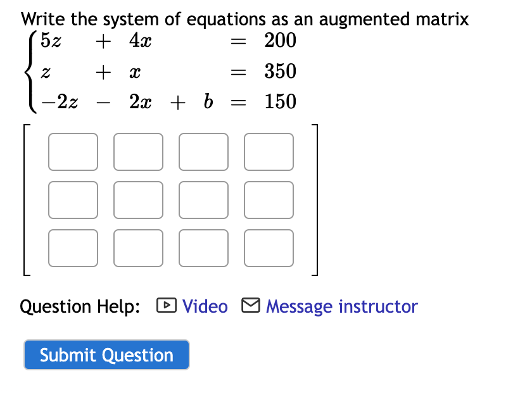The width and height of the screenshot is (532, 395).
Task: Open the Video help resource
Action: pyautogui.click(x=203, y=306)
